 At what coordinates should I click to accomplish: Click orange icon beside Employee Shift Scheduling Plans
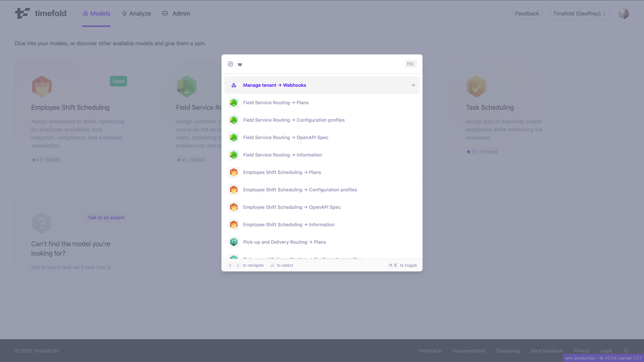tap(234, 172)
